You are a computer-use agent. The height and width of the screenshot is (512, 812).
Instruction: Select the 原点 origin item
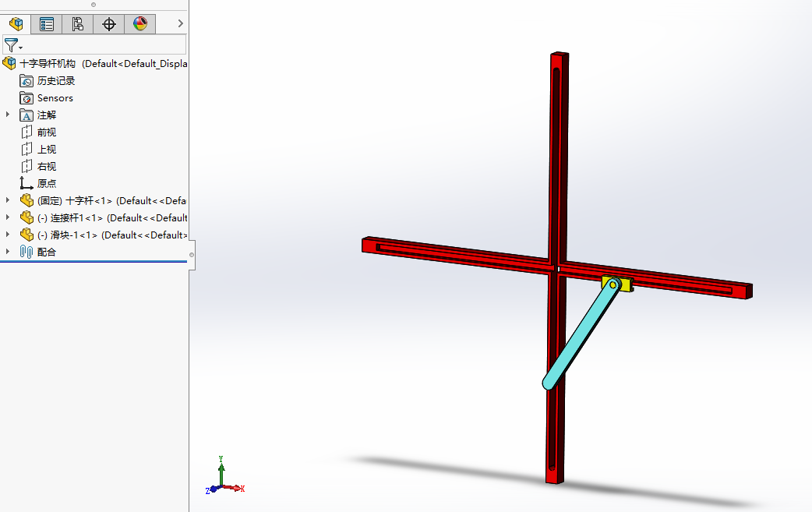[x=47, y=183]
